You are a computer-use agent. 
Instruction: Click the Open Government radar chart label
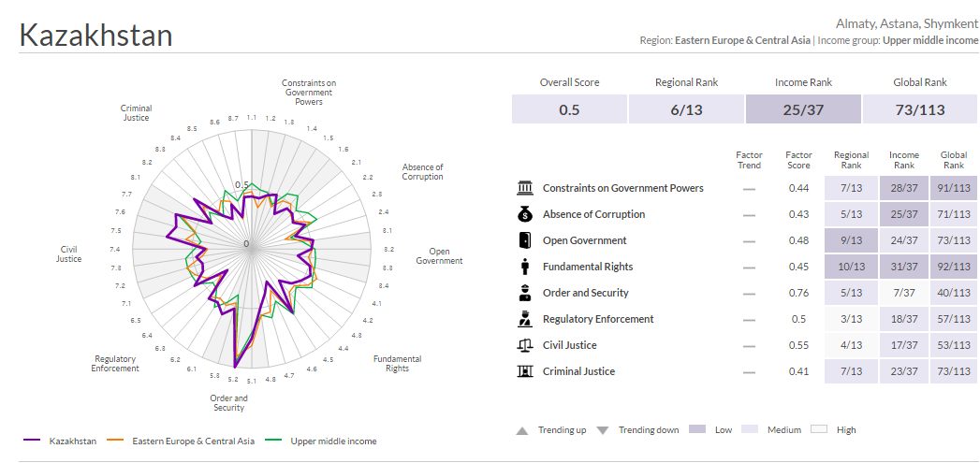tap(439, 256)
